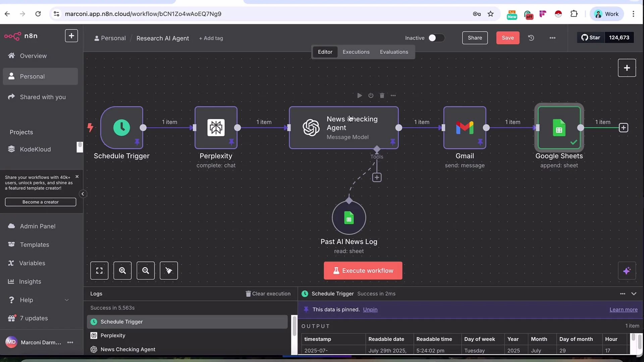Click the browser address bar URL

tap(143, 14)
